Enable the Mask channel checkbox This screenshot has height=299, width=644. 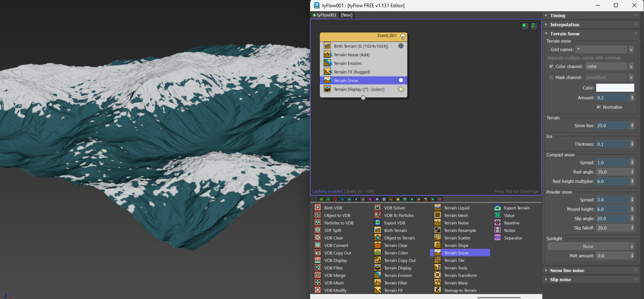point(551,77)
